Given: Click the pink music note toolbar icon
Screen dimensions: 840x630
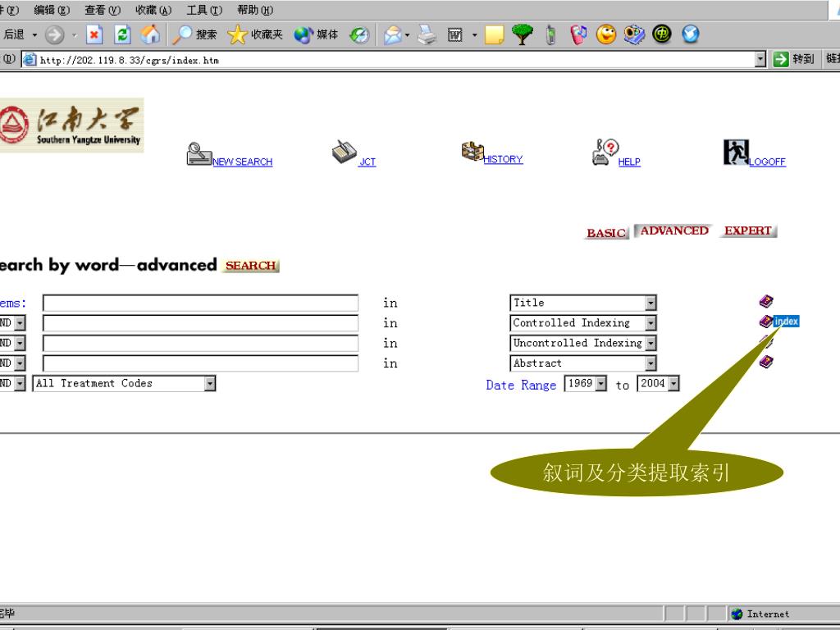Looking at the screenshot, I should click(578, 34).
